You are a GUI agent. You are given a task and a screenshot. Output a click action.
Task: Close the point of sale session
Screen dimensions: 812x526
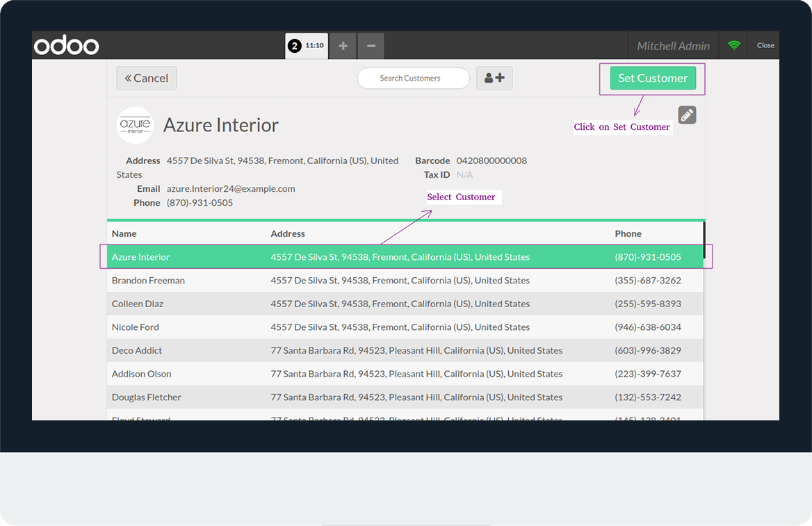(x=765, y=46)
